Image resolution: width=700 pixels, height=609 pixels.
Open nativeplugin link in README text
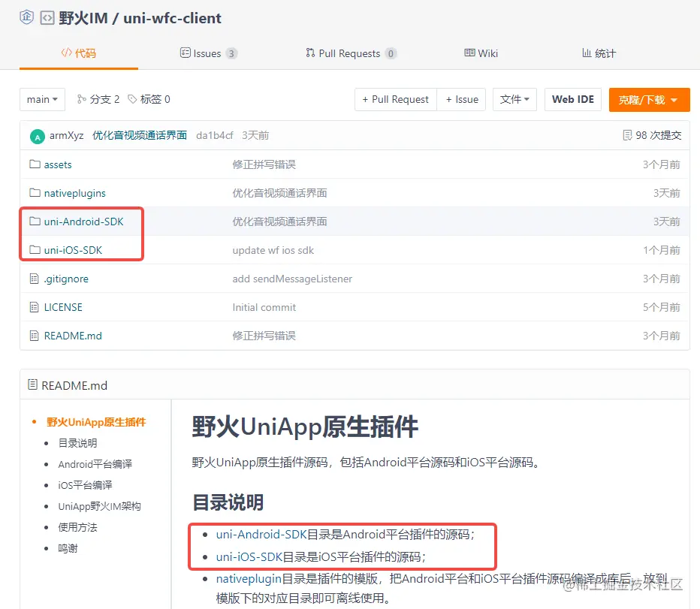[249, 579]
